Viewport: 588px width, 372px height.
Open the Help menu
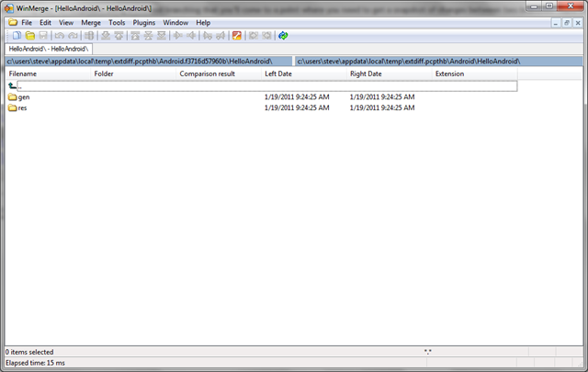coord(203,22)
